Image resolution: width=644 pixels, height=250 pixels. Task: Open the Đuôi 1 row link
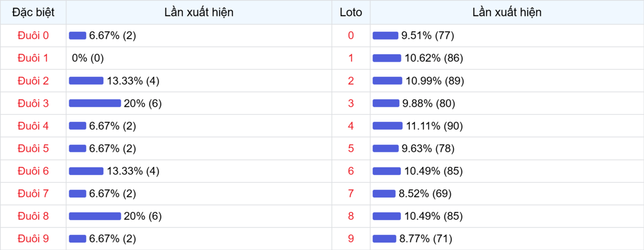(33, 58)
